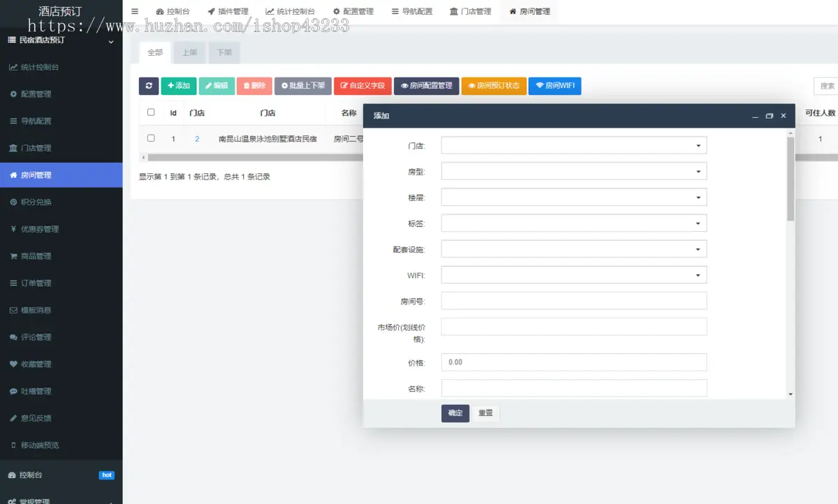Switch to the 上架 tab
Screen dimensions: 838x504
[x=189, y=52]
